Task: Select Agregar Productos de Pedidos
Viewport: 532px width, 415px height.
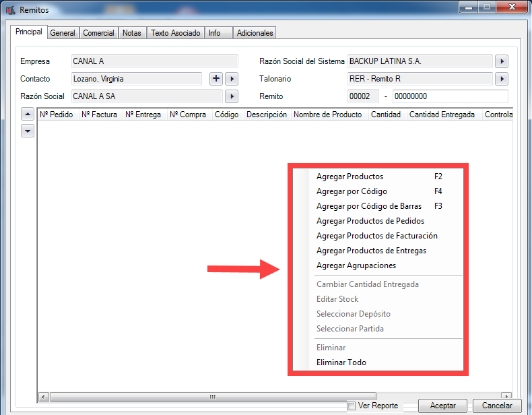Action: 378,221
